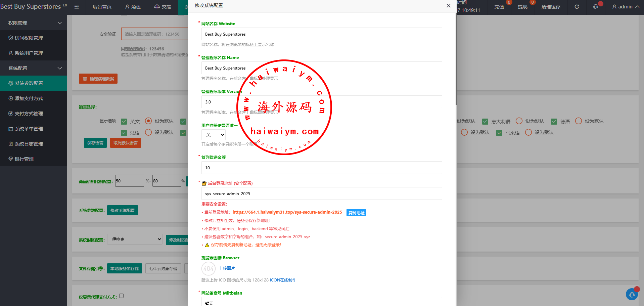Image resolution: width=644 pixels, height=306 pixels.
Task: Toggle the 英文 language checkbox
Action: (x=124, y=121)
